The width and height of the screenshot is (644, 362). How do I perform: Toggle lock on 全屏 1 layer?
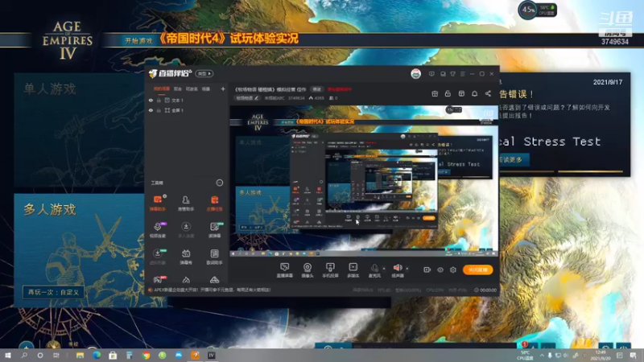(x=159, y=110)
